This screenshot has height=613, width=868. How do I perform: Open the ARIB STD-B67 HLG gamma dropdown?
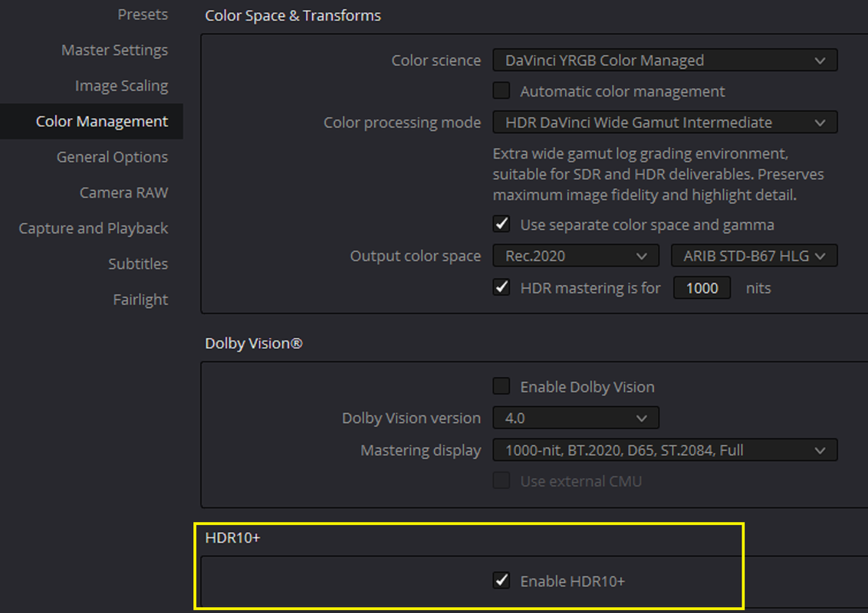[754, 256]
